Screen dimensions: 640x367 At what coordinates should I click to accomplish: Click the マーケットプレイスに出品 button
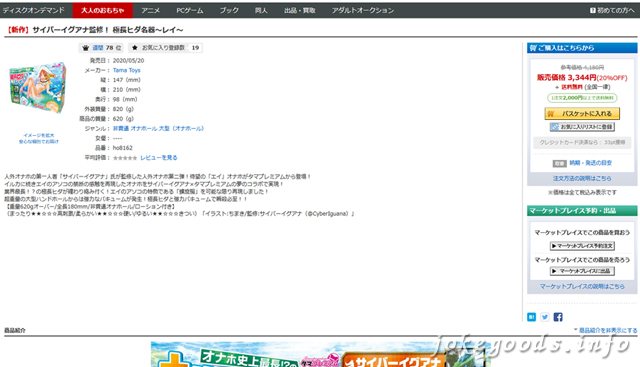tap(582, 271)
